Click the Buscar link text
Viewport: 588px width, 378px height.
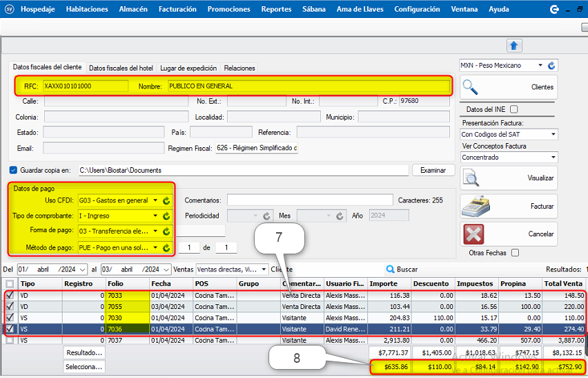point(407,269)
